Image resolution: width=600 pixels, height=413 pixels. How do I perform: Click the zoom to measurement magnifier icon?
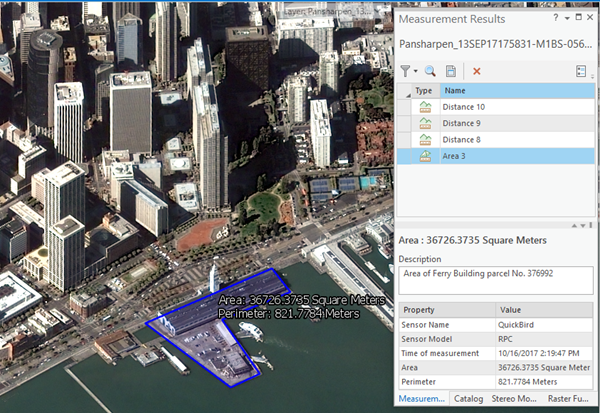click(430, 71)
